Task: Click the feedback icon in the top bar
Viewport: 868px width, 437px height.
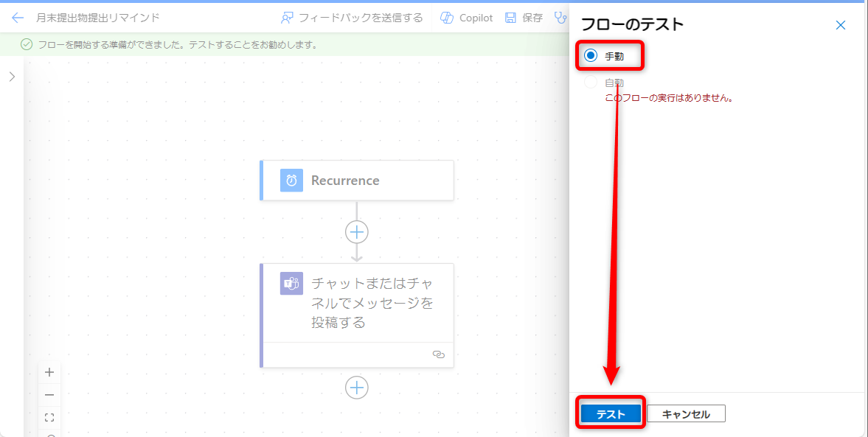Action: tap(287, 18)
